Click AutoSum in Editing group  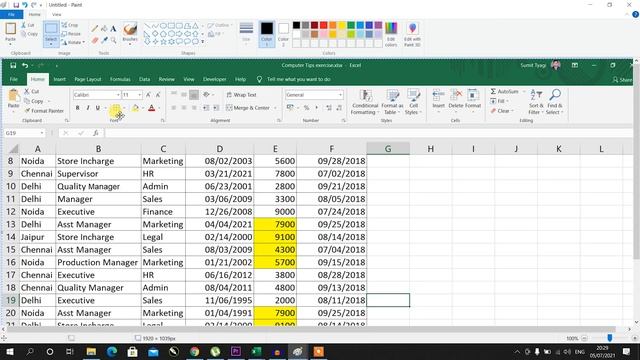(504, 91)
